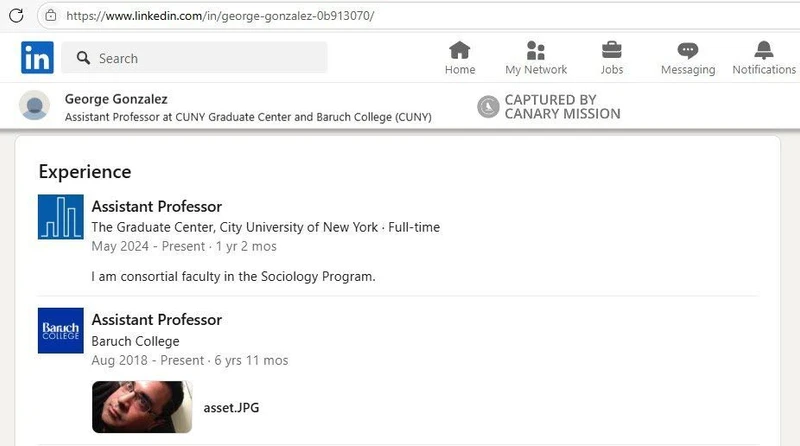Image resolution: width=800 pixels, height=446 pixels.
Task: Open the asset.JPG file link
Action: tap(231, 407)
